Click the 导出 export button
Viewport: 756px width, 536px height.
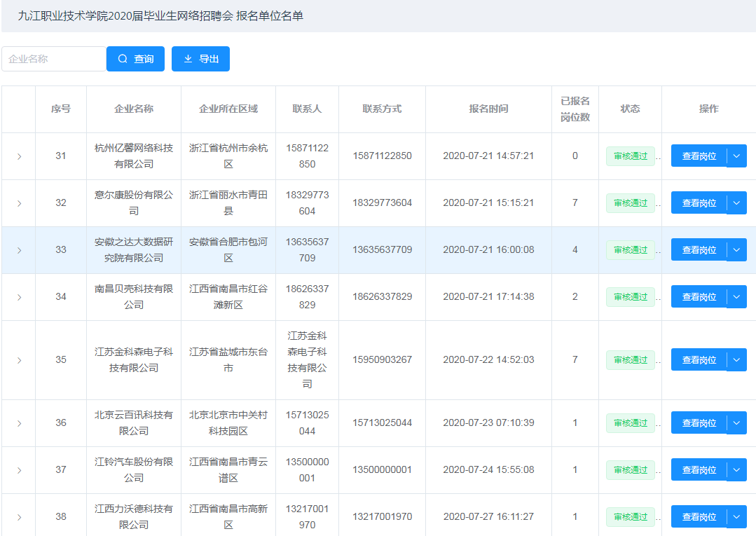(200, 59)
